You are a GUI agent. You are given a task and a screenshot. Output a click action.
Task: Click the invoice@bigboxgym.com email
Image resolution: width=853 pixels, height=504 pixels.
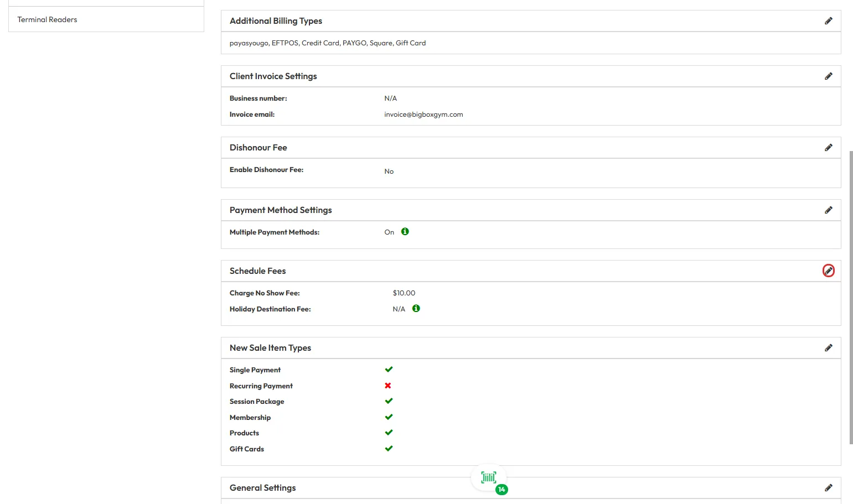[x=423, y=115]
